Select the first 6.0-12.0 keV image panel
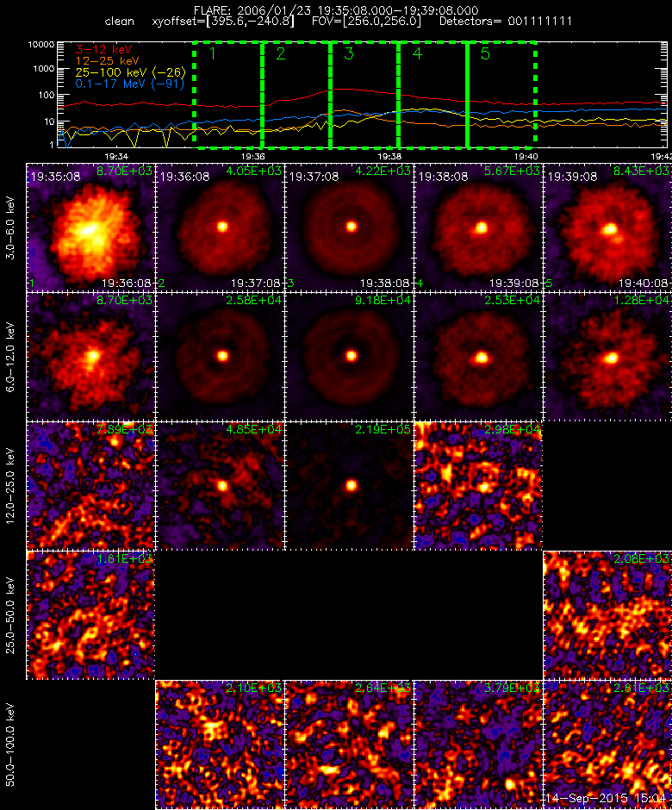 [90, 357]
